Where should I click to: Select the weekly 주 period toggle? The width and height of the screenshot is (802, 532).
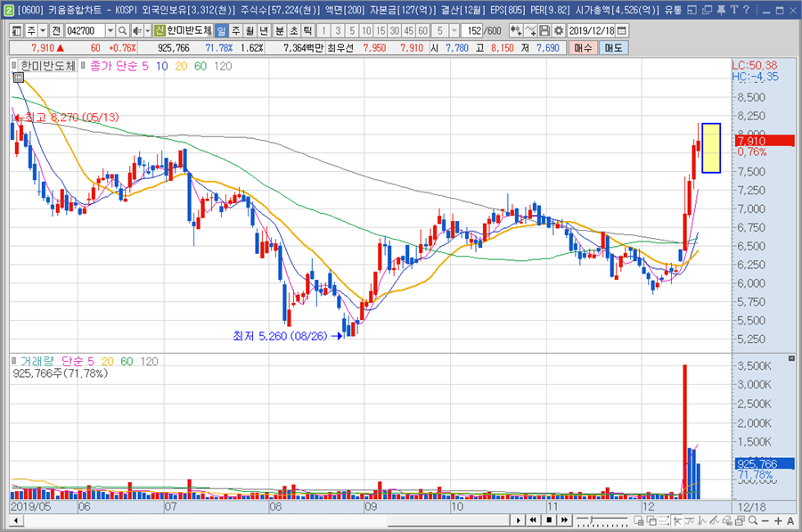(x=235, y=30)
